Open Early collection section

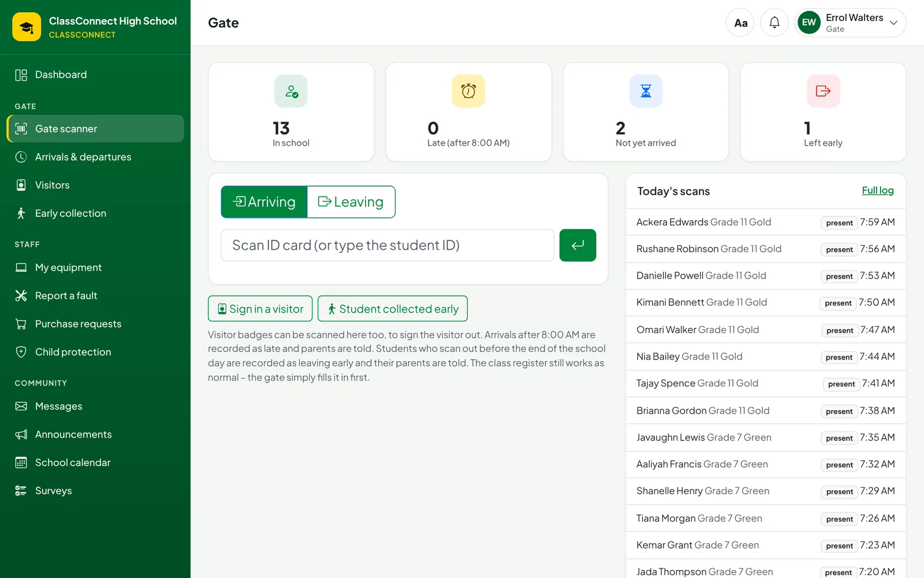95,213
